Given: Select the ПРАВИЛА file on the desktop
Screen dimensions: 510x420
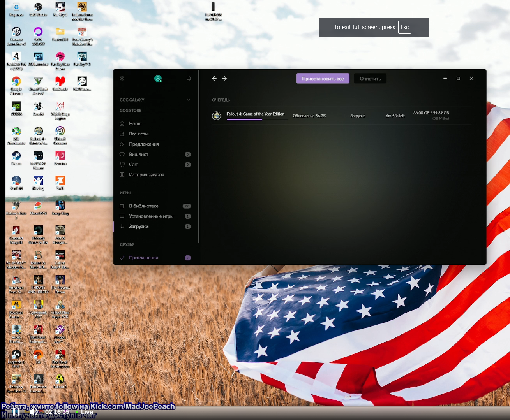Looking at the screenshot, I should pyautogui.click(x=213, y=11).
